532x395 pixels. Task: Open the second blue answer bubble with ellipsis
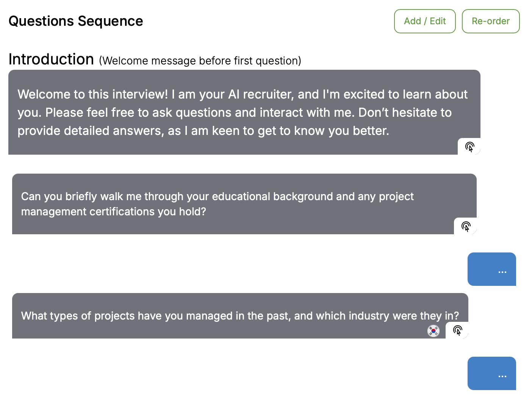(x=491, y=373)
